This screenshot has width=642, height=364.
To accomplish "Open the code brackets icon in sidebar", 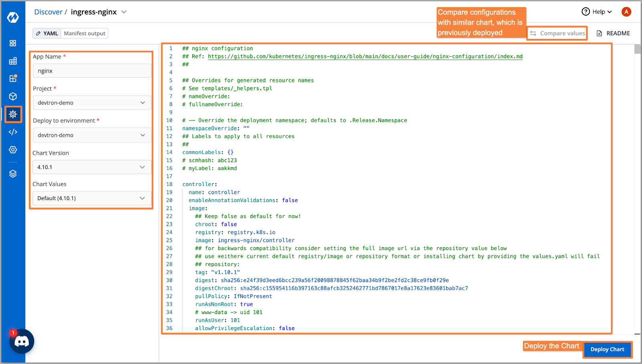I will tap(13, 132).
